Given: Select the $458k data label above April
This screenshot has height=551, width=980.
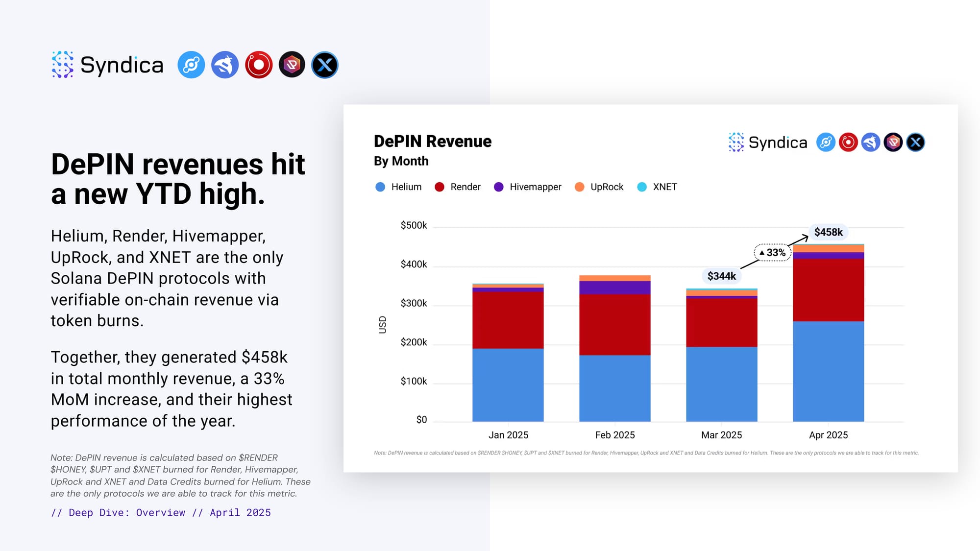Looking at the screenshot, I should (828, 232).
